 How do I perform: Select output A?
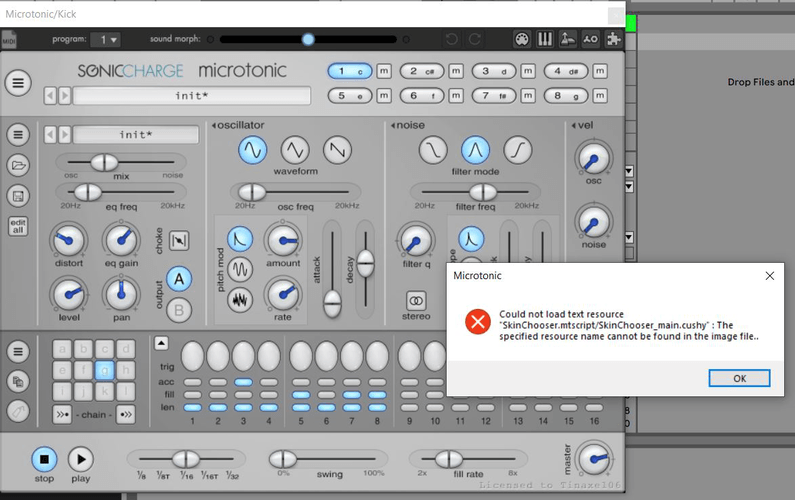click(179, 279)
